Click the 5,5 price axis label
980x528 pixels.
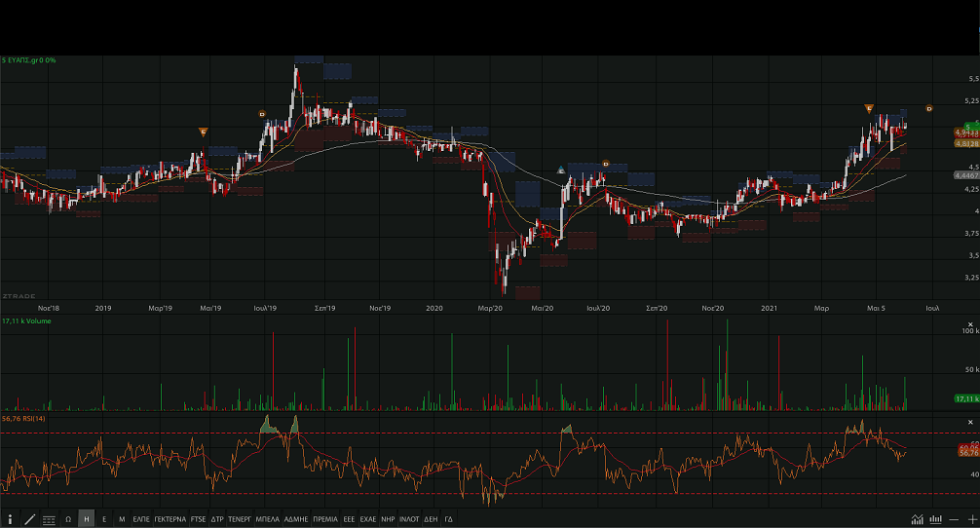(x=974, y=79)
